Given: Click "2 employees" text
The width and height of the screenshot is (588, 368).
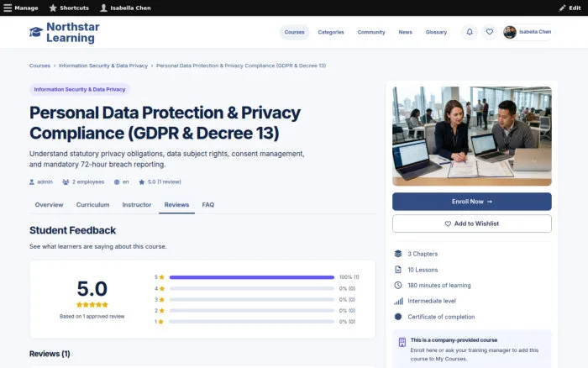Looking at the screenshot, I should click(x=88, y=182).
